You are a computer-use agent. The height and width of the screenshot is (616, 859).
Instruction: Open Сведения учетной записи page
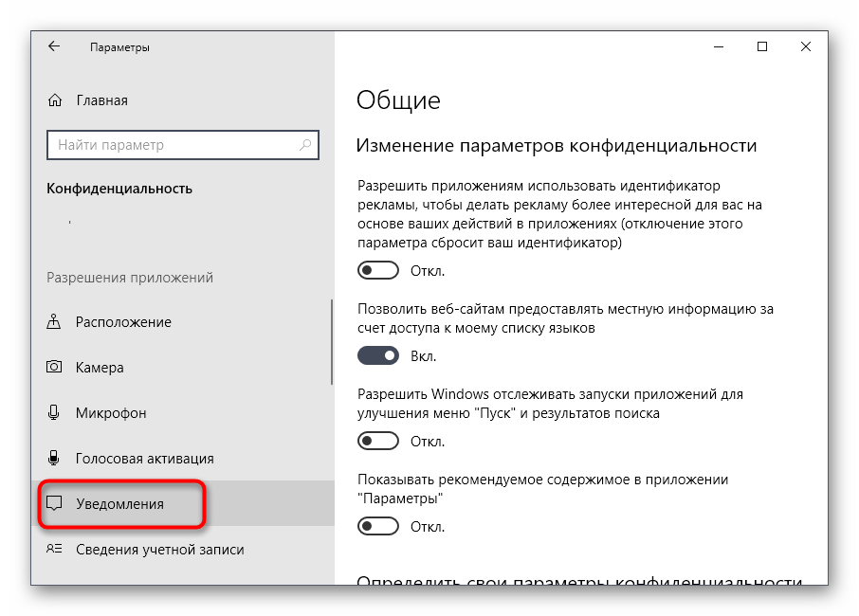click(x=182, y=550)
